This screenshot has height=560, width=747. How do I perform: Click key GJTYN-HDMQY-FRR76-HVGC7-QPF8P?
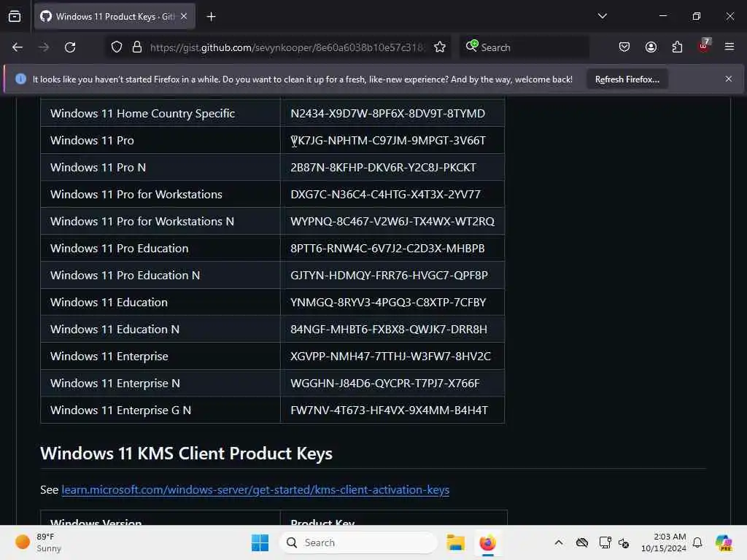point(390,275)
